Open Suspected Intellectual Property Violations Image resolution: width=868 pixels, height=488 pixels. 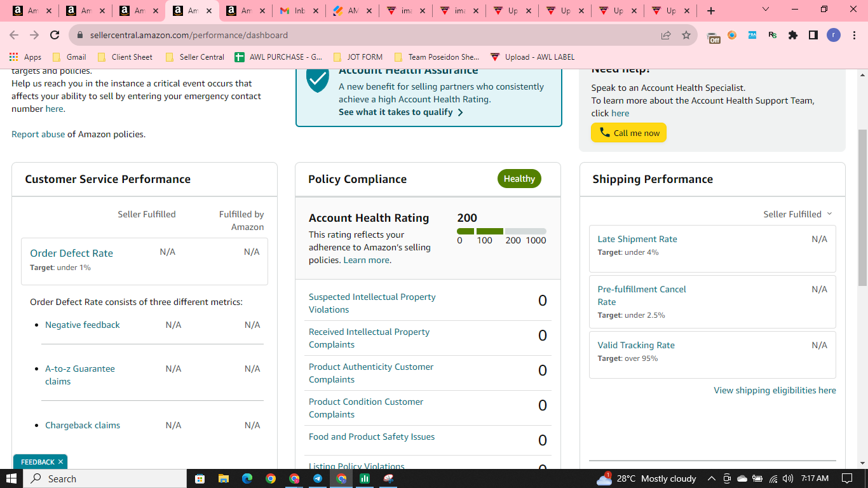[372, 303]
